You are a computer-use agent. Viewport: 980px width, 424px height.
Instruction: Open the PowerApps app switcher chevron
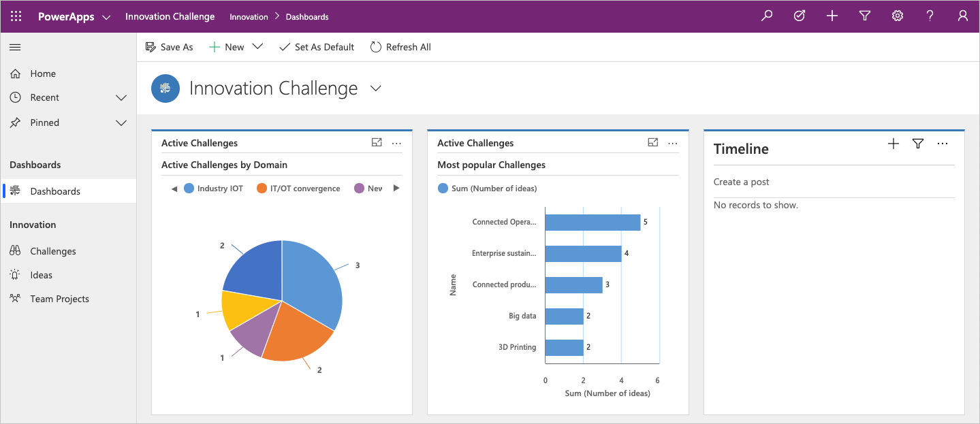click(x=106, y=17)
